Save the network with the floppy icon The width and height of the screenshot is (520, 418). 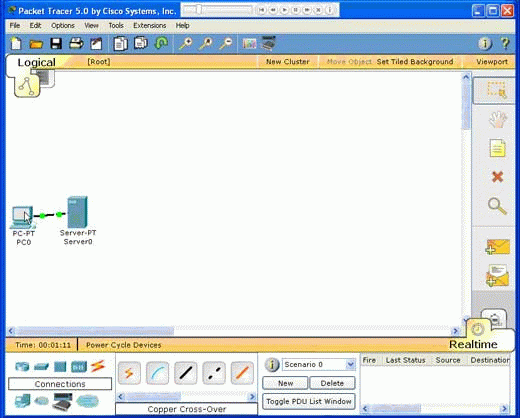coord(56,44)
